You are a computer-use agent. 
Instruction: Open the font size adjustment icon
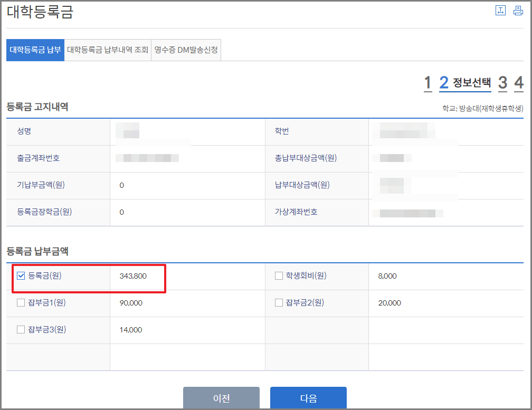[500, 10]
